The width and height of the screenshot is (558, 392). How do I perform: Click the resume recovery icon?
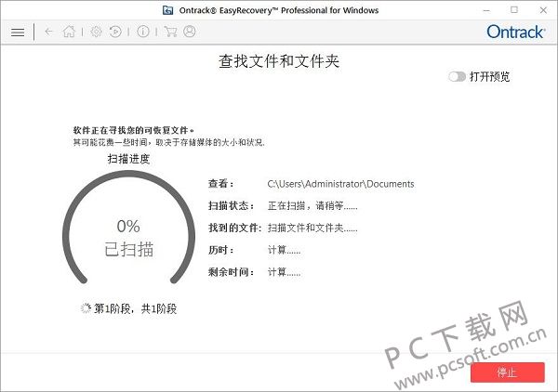coord(115,32)
